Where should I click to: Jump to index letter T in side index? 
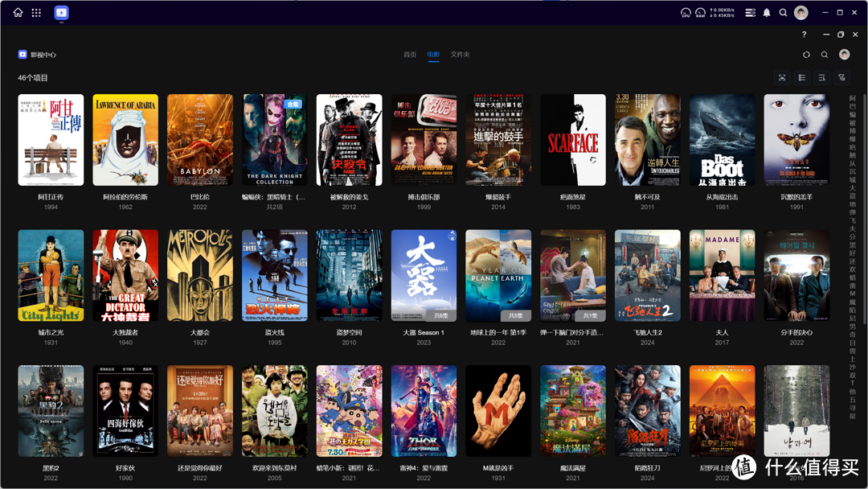853,383
